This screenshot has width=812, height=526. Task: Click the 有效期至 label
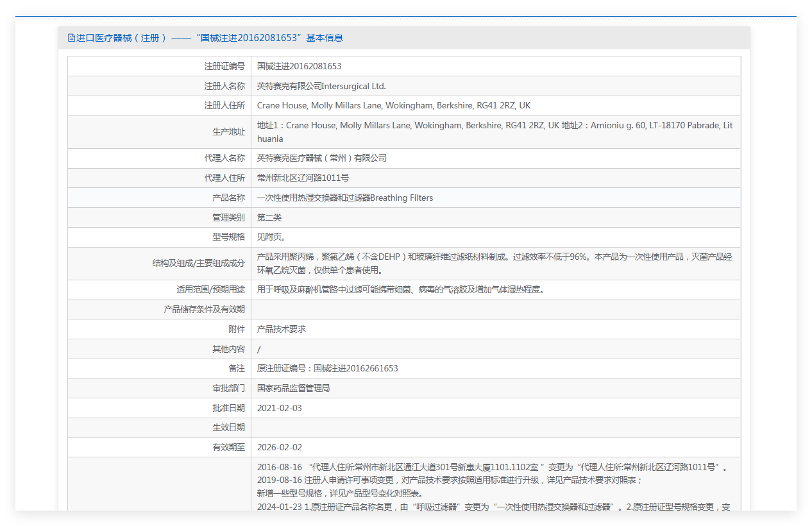point(228,448)
